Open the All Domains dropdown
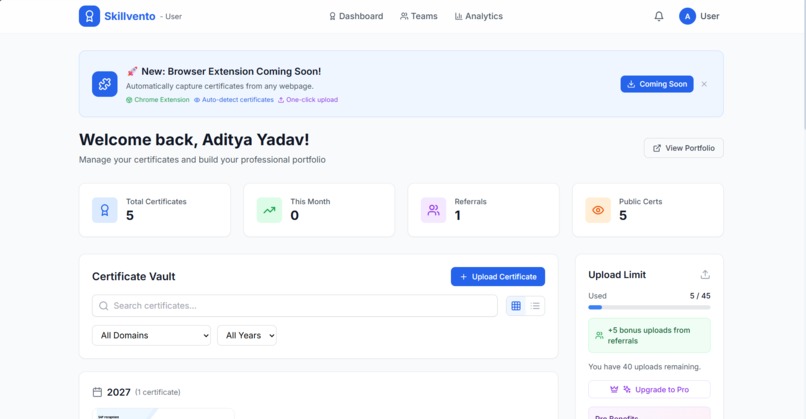Viewport: 806px width, 419px height. pos(152,335)
